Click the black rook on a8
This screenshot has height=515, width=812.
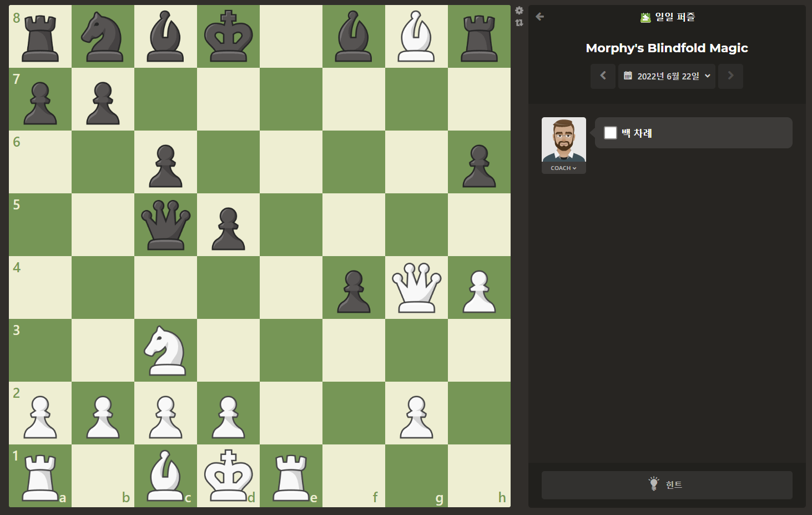[40, 36]
